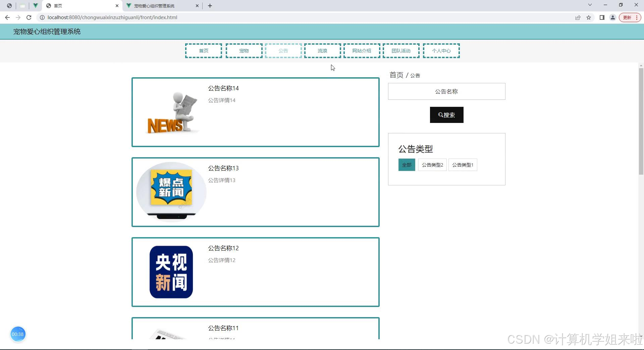Select the 首页 browser tab
Viewport: 644px width, 350px height.
pyautogui.click(x=82, y=6)
